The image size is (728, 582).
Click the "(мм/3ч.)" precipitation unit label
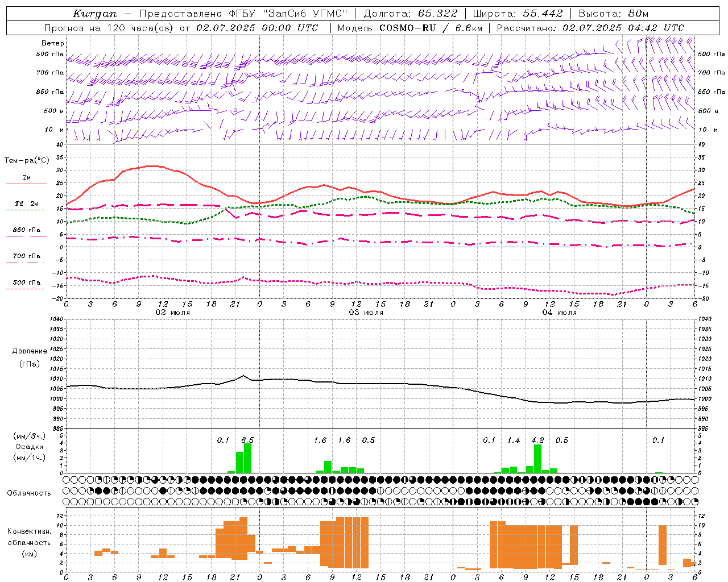30,436
